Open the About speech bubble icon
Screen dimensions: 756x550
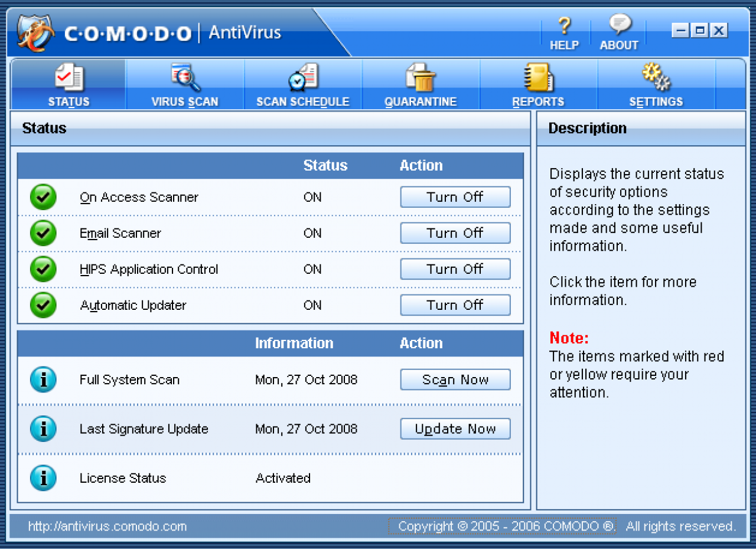coord(620,25)
